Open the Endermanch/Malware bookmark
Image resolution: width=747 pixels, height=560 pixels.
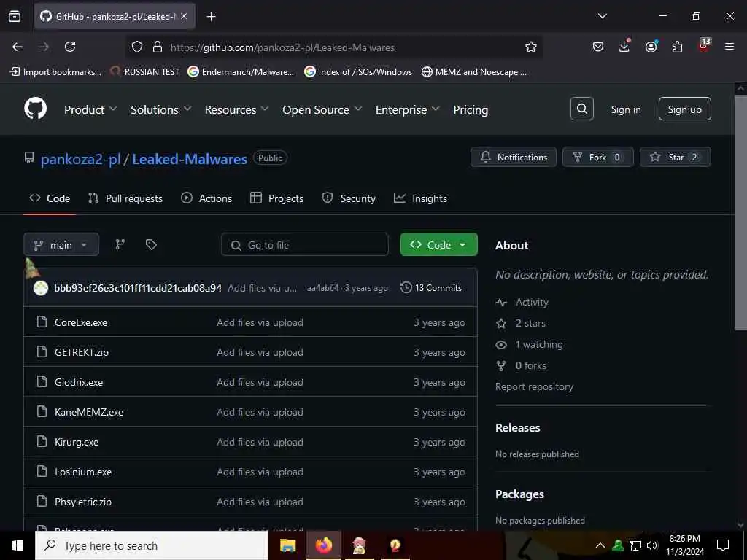pyautogui.click(x=241, y=72)
